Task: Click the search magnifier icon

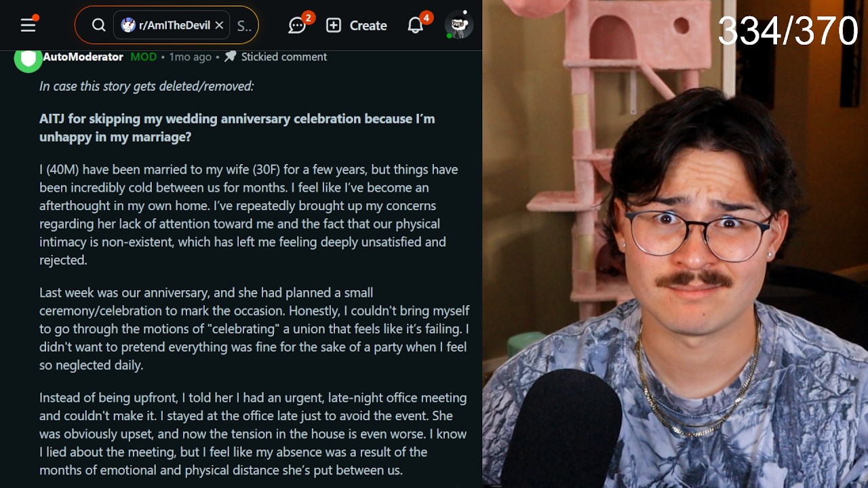Action: click(x=99, y=25)
